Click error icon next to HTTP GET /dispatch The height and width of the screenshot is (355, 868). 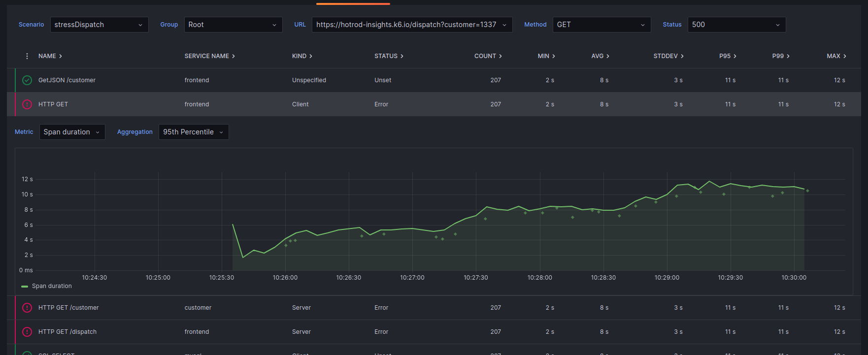[x=27, y=332]
